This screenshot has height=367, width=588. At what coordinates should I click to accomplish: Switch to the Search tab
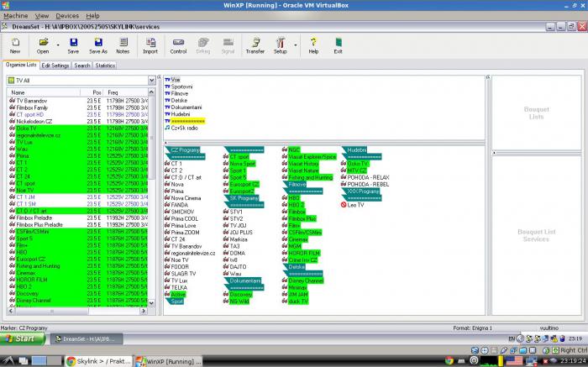(82, 66)
